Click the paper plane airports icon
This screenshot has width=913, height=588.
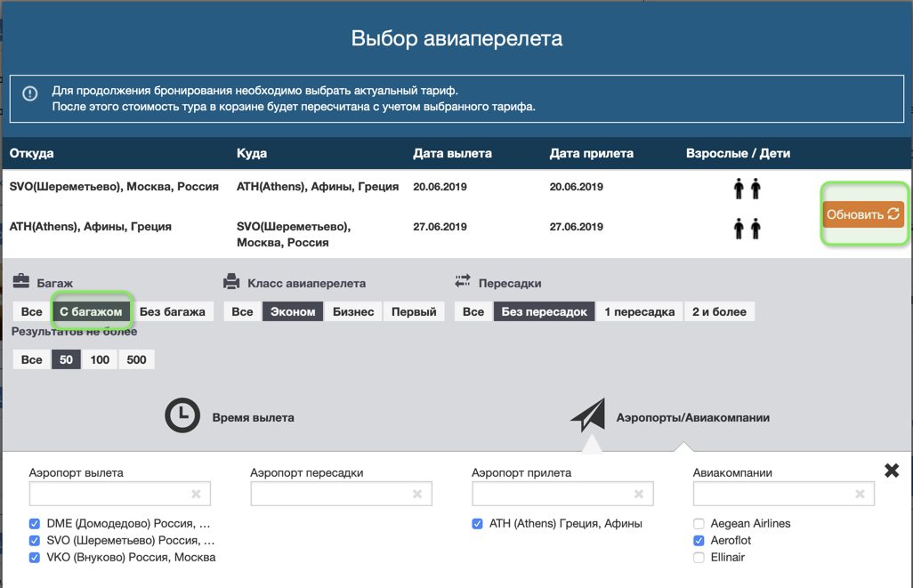point(588,415)
